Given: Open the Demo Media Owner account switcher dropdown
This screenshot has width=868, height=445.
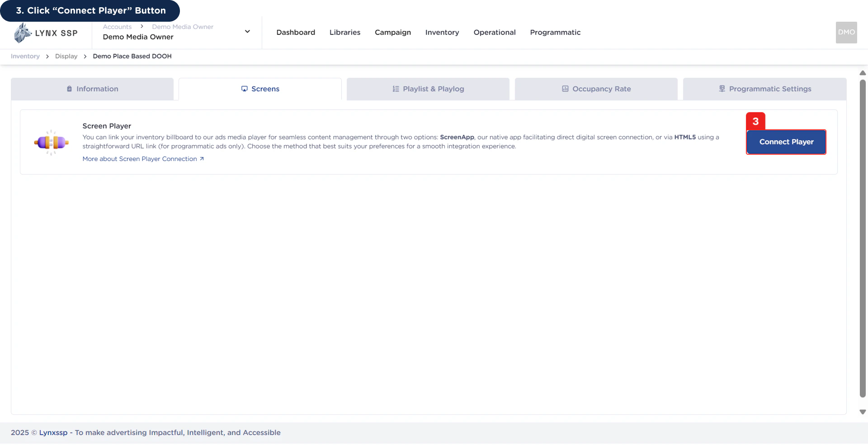Looking at the screenshot, I should pos(247,31).
